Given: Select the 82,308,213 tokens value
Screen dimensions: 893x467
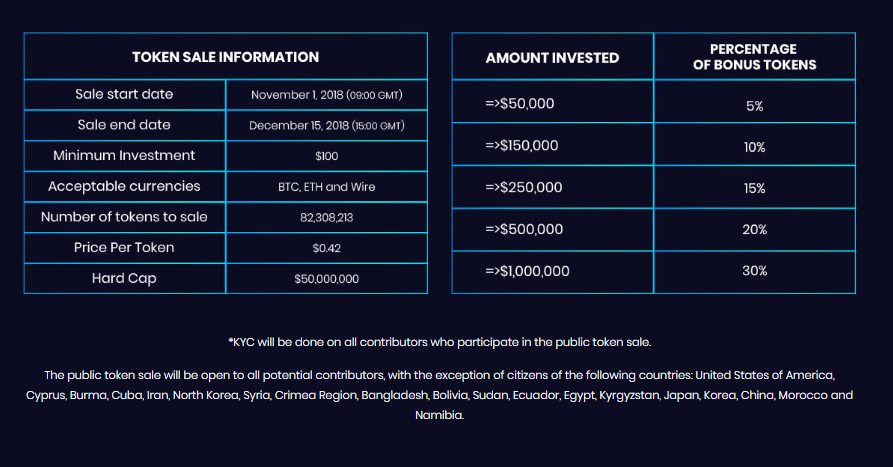Looking at the screenshot, I should pos(326,218).
